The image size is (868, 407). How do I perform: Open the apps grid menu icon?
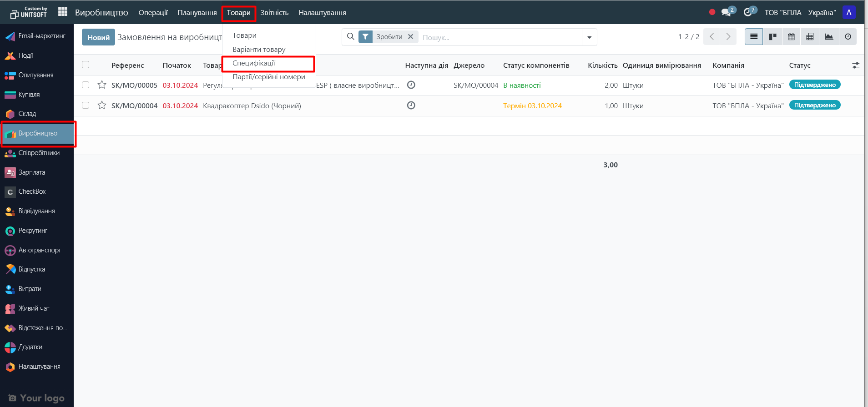coord(63,12)
